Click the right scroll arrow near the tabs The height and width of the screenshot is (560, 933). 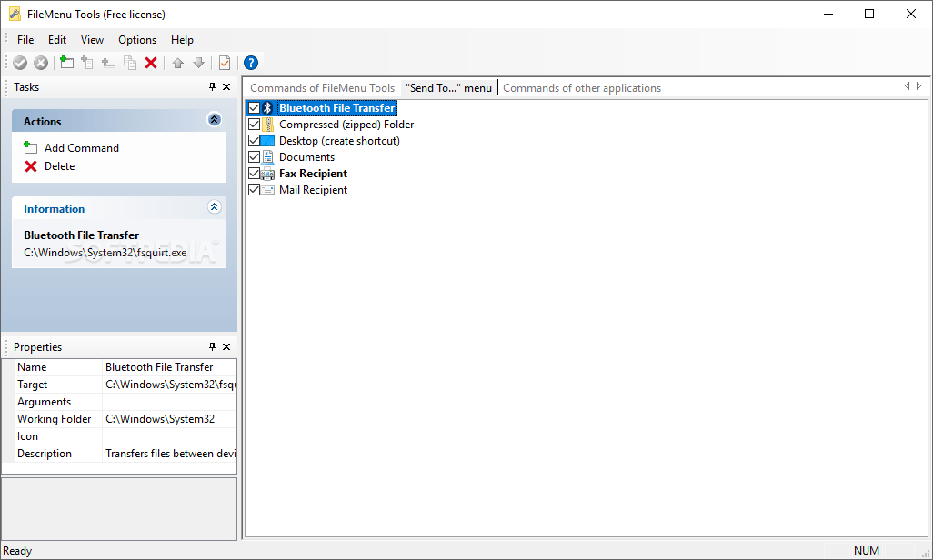point(918,85)
